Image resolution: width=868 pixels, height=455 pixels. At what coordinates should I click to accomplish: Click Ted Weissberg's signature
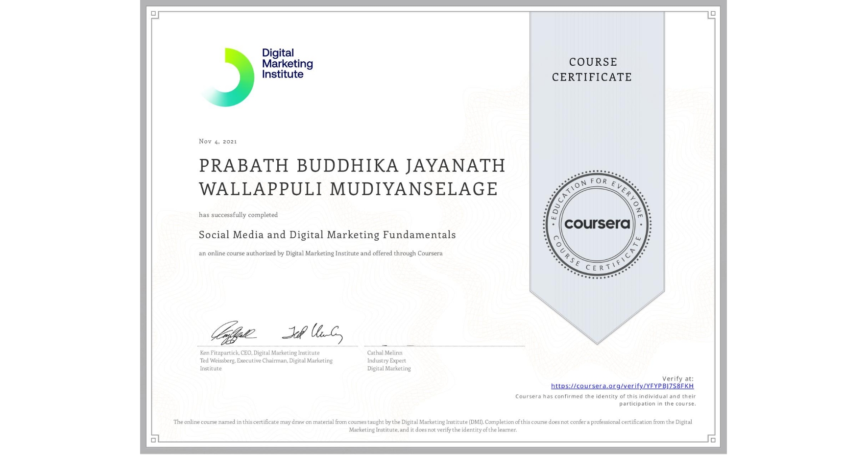tap(312, 333)
